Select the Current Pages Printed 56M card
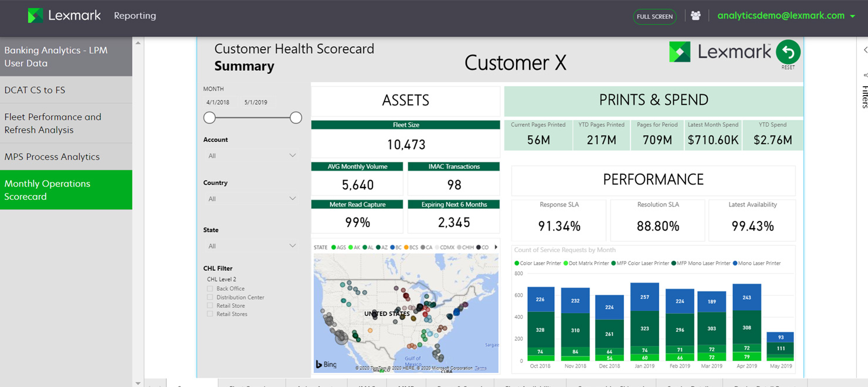 [x=538, y=135]
